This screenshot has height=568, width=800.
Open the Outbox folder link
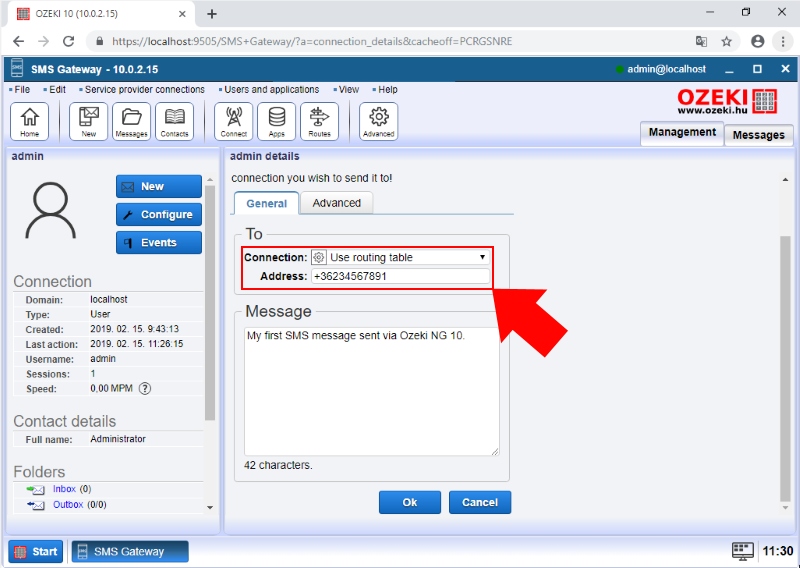pos(68,505)
